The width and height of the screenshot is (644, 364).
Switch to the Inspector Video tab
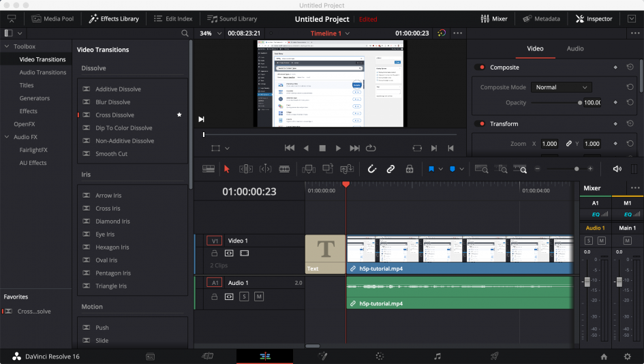pos(535,48)
